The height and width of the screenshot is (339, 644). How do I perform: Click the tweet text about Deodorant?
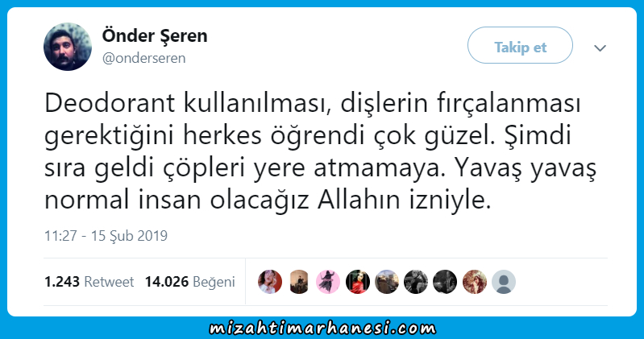320,151
